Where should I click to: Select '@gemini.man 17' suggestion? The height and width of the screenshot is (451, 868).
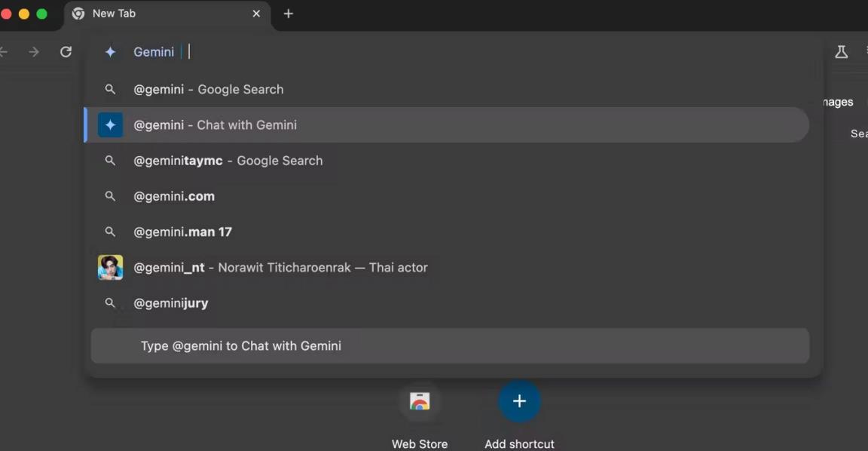[x=182, y=232]
